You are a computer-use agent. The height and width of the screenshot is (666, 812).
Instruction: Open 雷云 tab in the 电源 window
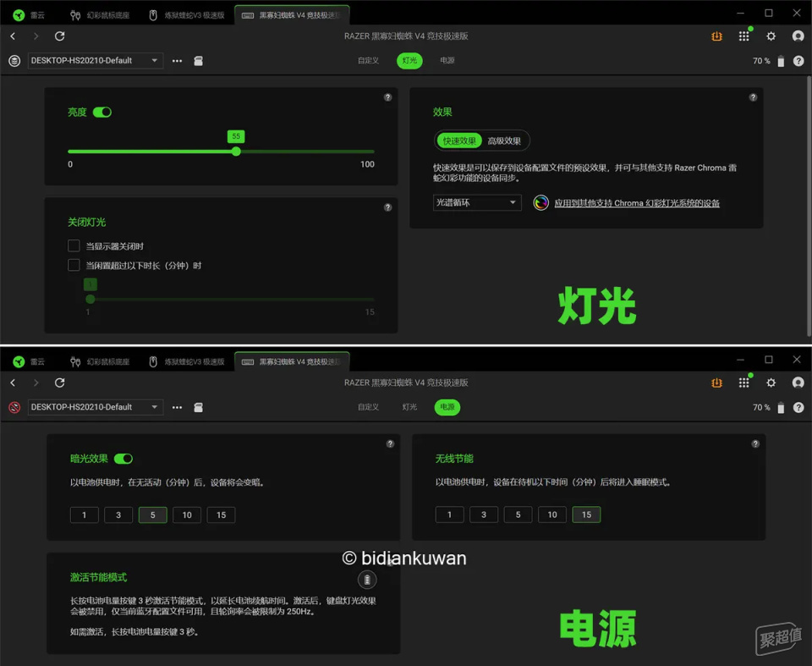(30, 361)
